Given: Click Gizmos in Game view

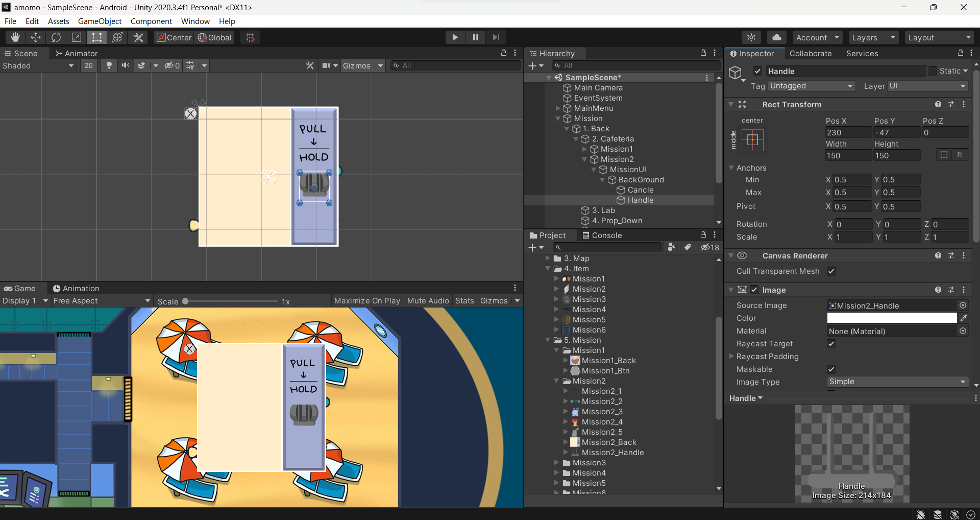Looking at the screenshot, I should 494,301.
